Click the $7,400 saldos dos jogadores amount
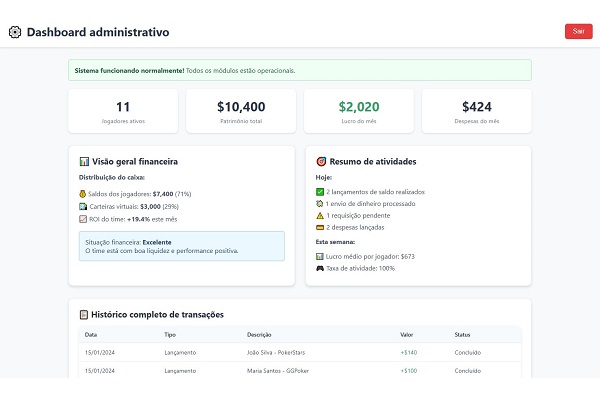 (x=163, y=194)
